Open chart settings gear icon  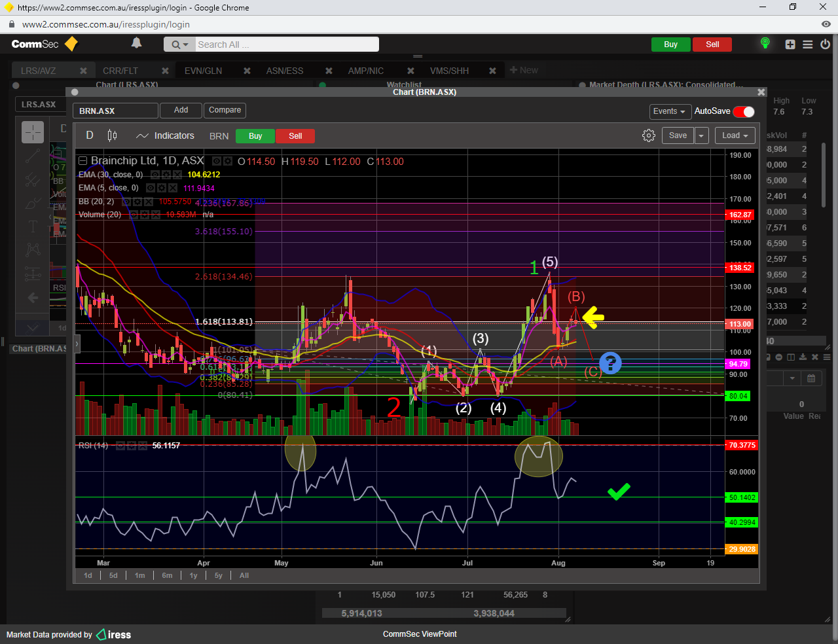(648, 135)
